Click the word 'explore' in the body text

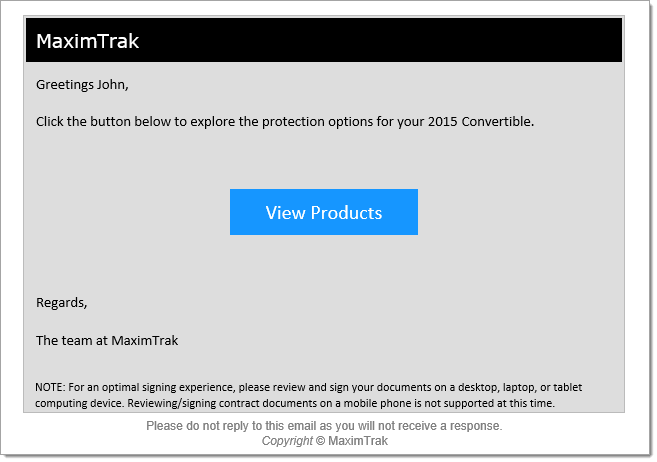point(212,122)
